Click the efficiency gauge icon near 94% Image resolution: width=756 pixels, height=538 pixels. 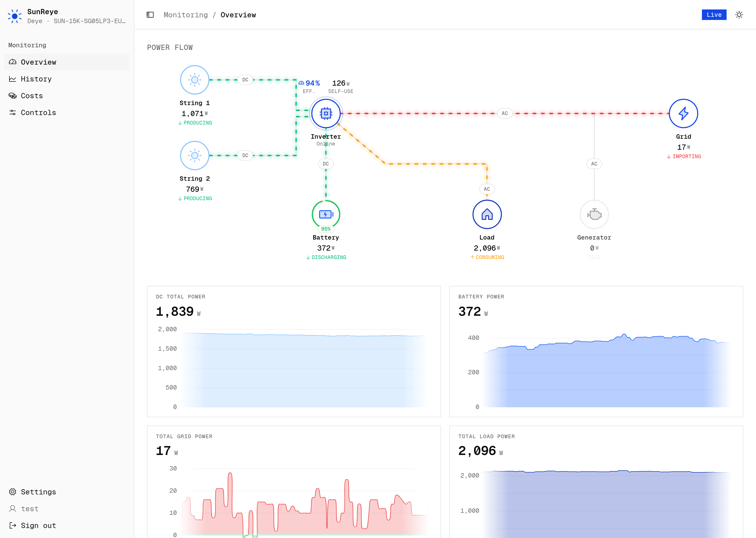click(301, 83)
